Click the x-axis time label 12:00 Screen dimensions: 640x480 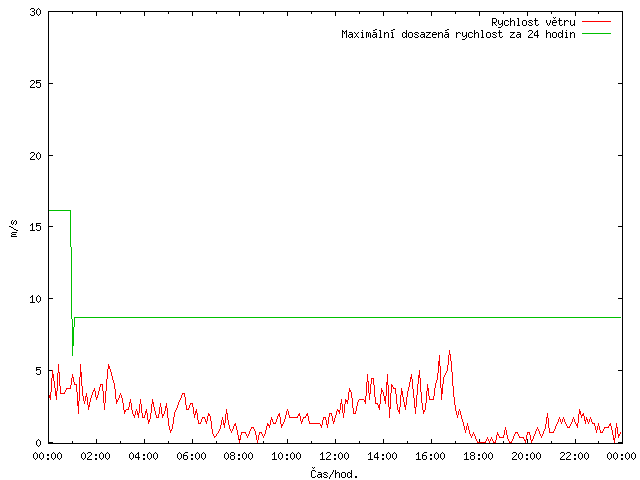334,456
